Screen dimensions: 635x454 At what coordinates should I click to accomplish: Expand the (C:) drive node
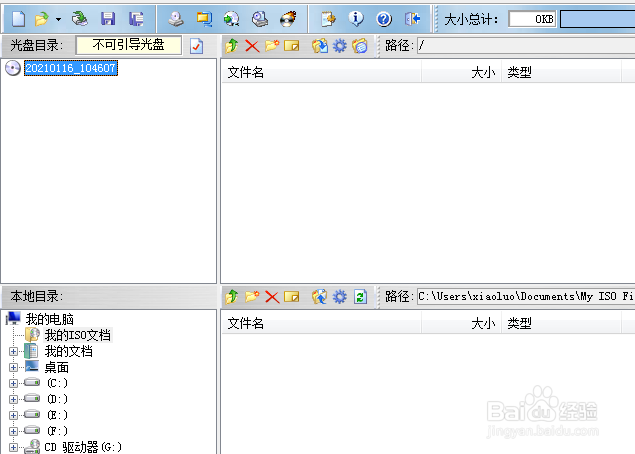pos(13,384)
